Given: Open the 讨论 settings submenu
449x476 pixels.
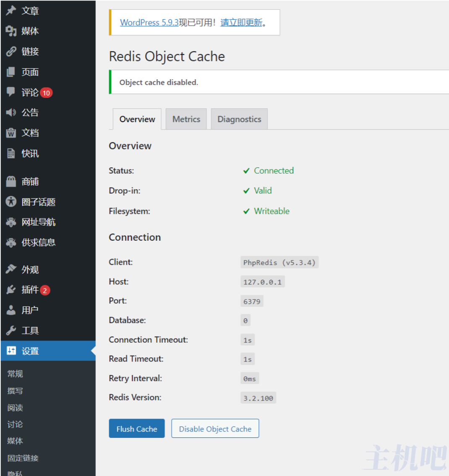Looking at the screenshot, I should 15,424.
